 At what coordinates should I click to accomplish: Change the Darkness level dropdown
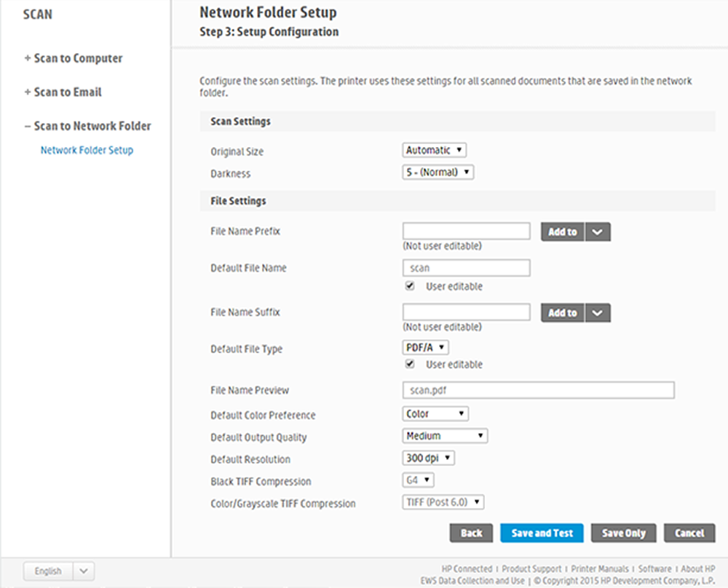click(438, 172)
